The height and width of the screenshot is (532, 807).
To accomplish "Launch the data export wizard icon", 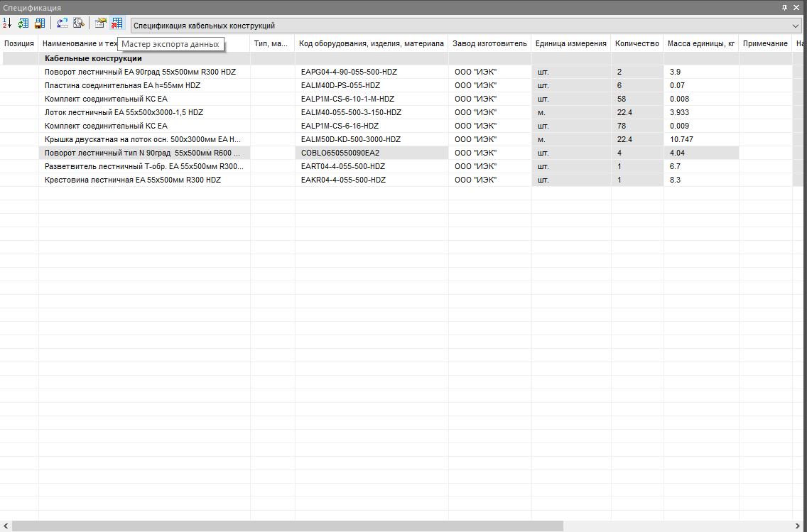I will pos(117,23).
